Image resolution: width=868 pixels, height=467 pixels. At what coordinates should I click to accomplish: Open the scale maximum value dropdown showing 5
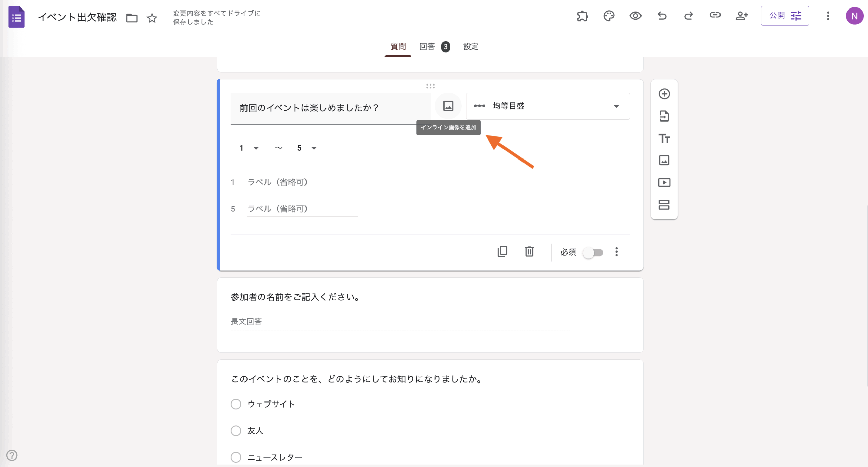[306, 148]
